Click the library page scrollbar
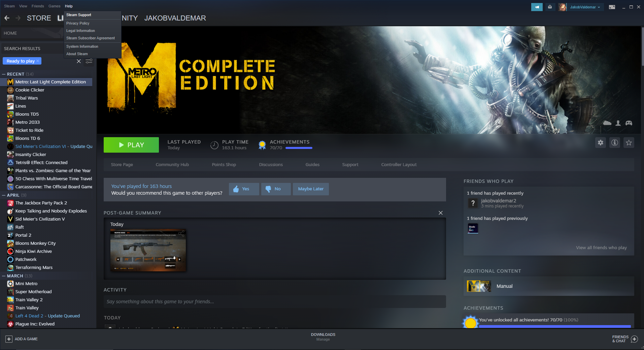Image resolution: width=644 pixels, height=350 pixels. coord(642,46)
